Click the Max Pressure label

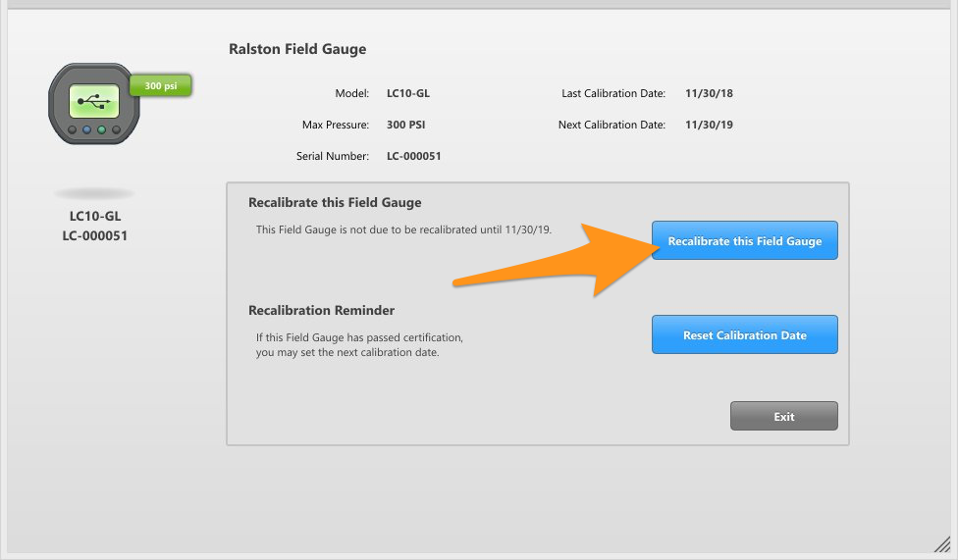pyautogui.click(x=336, y=125)
